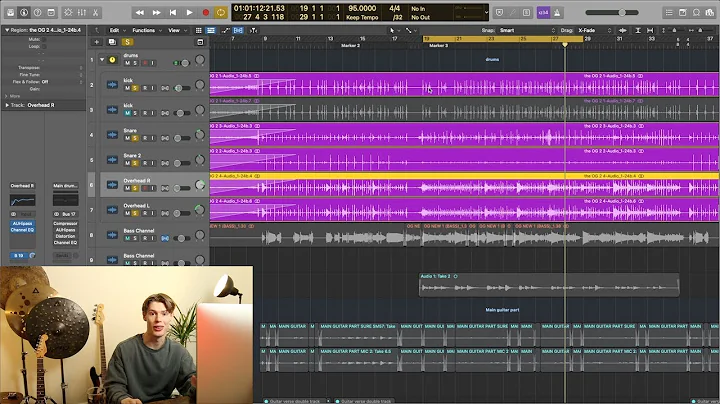The width and height of the screenshot is (720, 404).
Task: Collapse the Region inspector triangle
Action: pos(7,30)
